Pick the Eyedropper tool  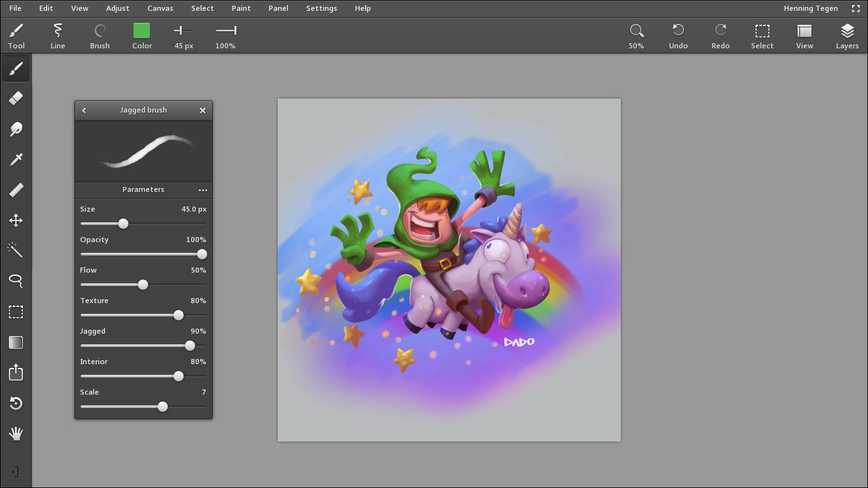tap(16, 159)
